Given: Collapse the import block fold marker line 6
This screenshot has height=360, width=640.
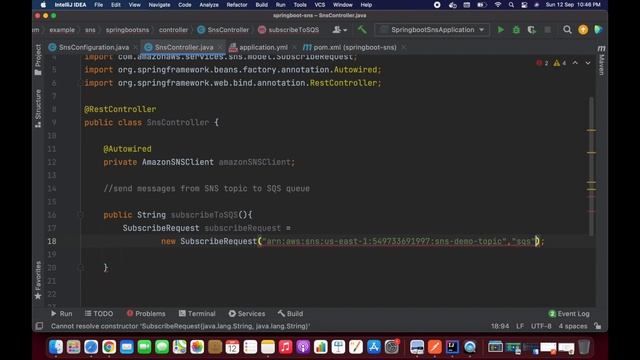Looking at the screenshot, I should (80, 83).
